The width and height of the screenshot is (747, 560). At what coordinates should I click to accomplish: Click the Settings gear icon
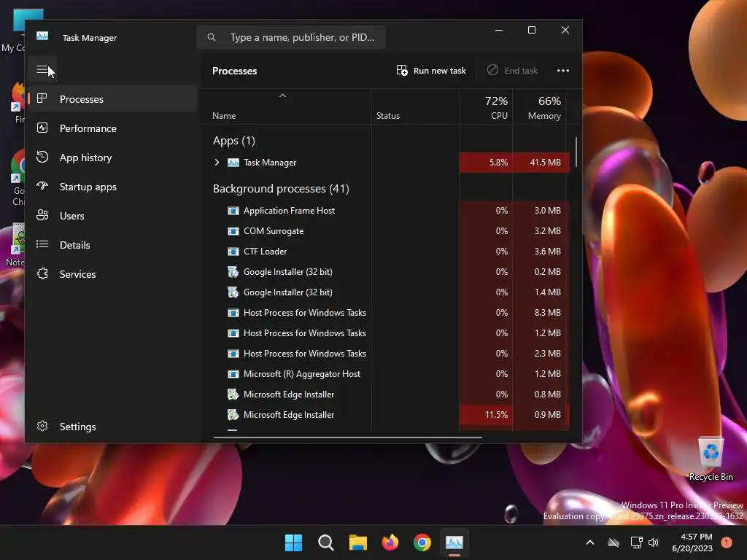(x=42, y=426)
